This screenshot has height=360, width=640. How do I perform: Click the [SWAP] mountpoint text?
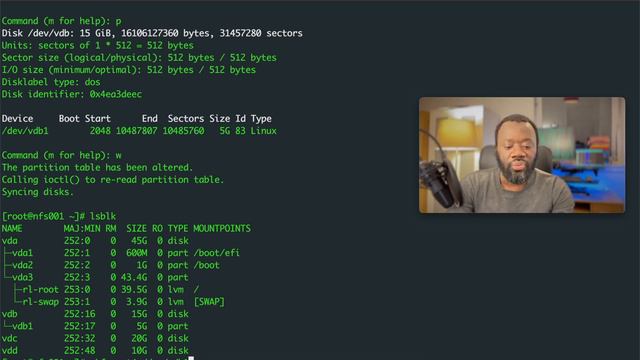click(x=209, y=302)
